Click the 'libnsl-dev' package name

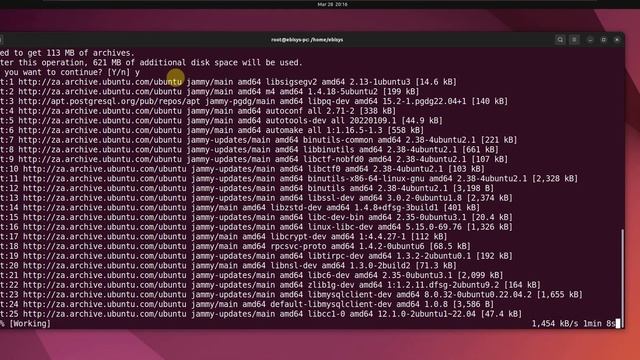coord(293,265)
